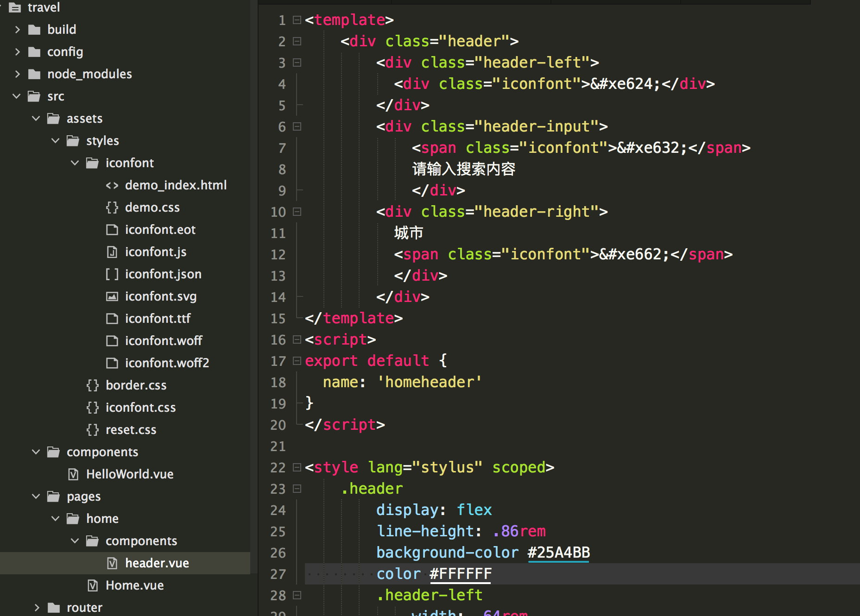Click the build folder icon
Screen dimensions: 860x616
pyautogui.click(x=34, y=30)
